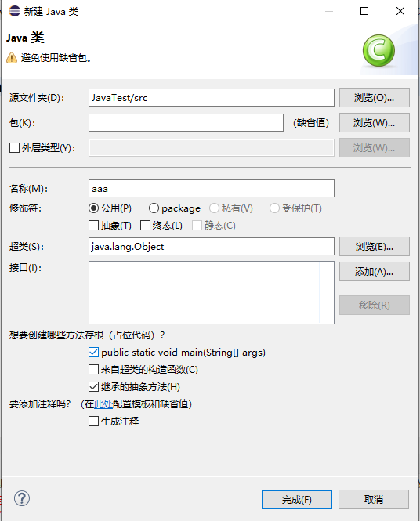Uncheck public static void main stub
Viewport: 420px width, 521px height.
pos(94,353)
